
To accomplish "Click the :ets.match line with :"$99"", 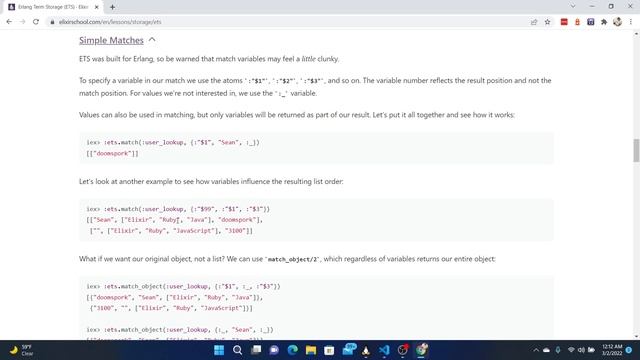I will tap(178, 209).
